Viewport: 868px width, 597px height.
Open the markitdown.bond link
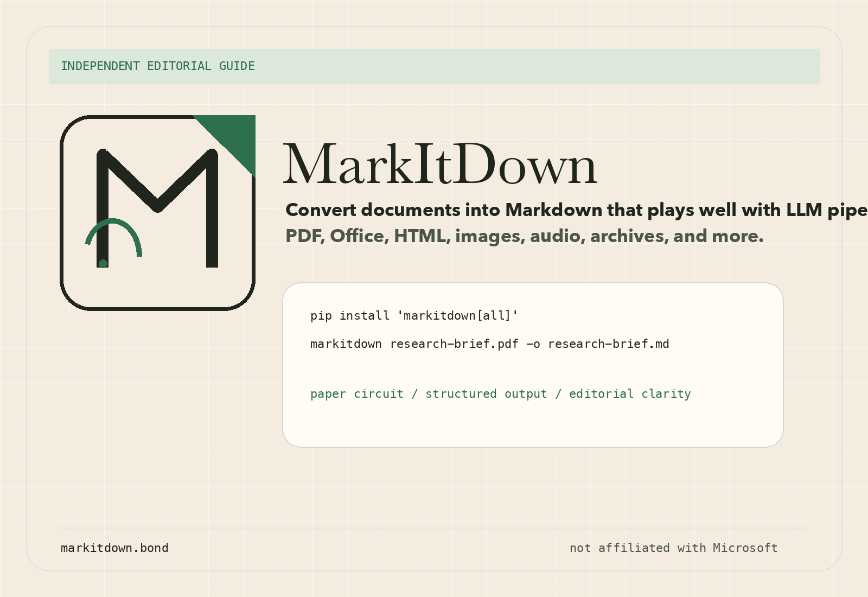point(114,548)
